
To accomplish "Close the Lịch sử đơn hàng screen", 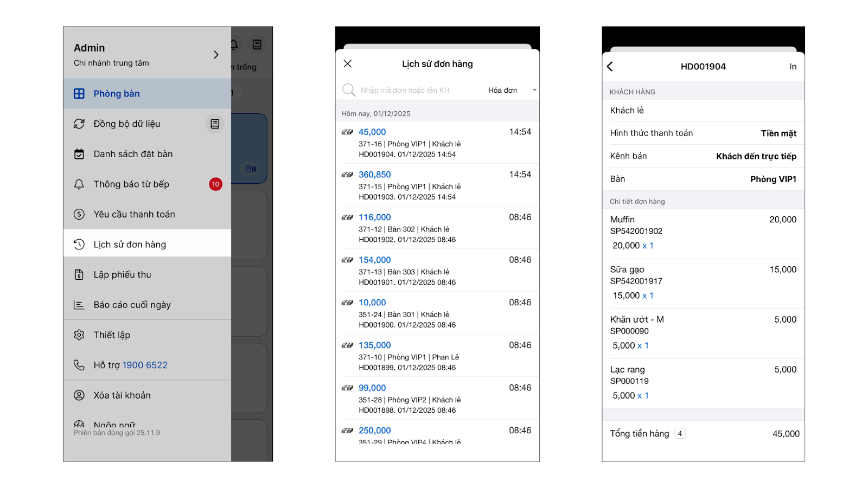I will tap(348, 64).
